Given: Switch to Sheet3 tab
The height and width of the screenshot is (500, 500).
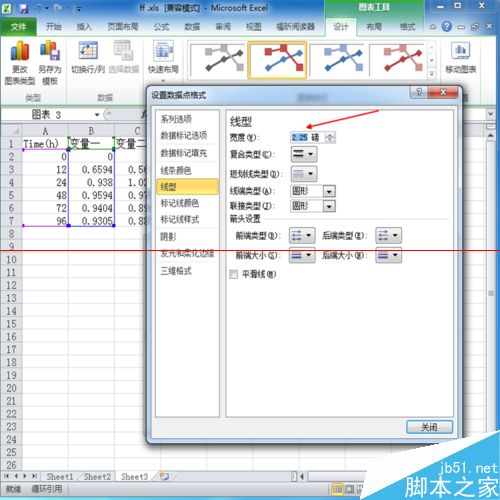Looking at the screenshot, I should [x=134, y=476].
